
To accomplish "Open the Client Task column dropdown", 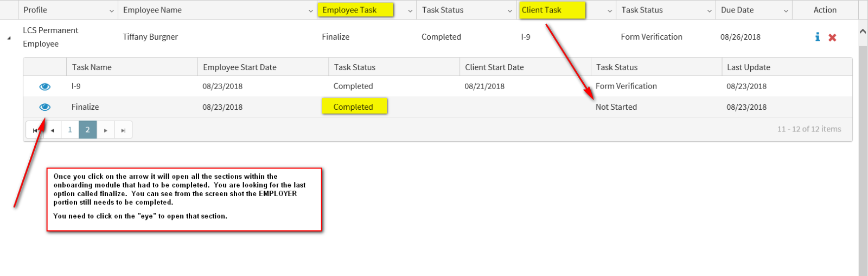I will click(610, 11).
